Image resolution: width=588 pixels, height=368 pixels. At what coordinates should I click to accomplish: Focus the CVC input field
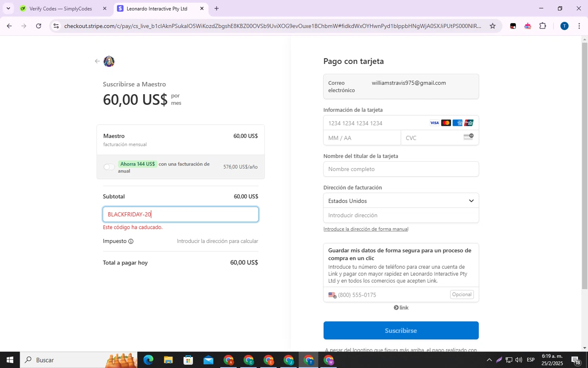pos(439,138)
